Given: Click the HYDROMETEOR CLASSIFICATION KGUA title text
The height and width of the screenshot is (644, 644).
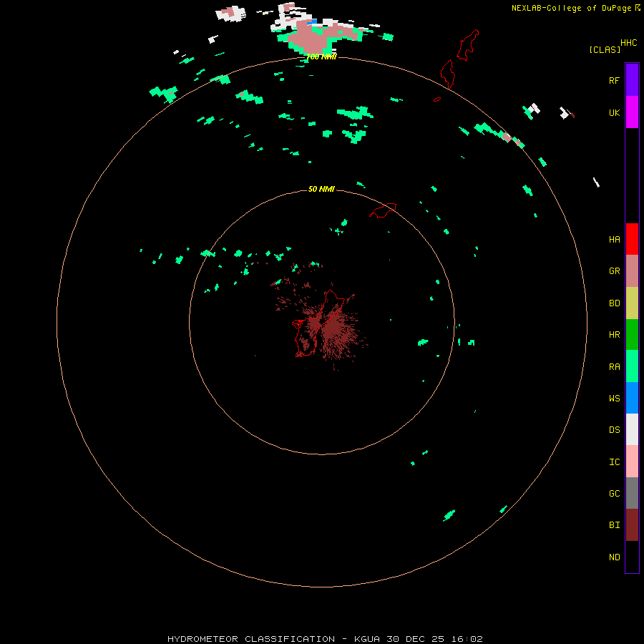Looking at the screenshot, I should pos(325,639).
